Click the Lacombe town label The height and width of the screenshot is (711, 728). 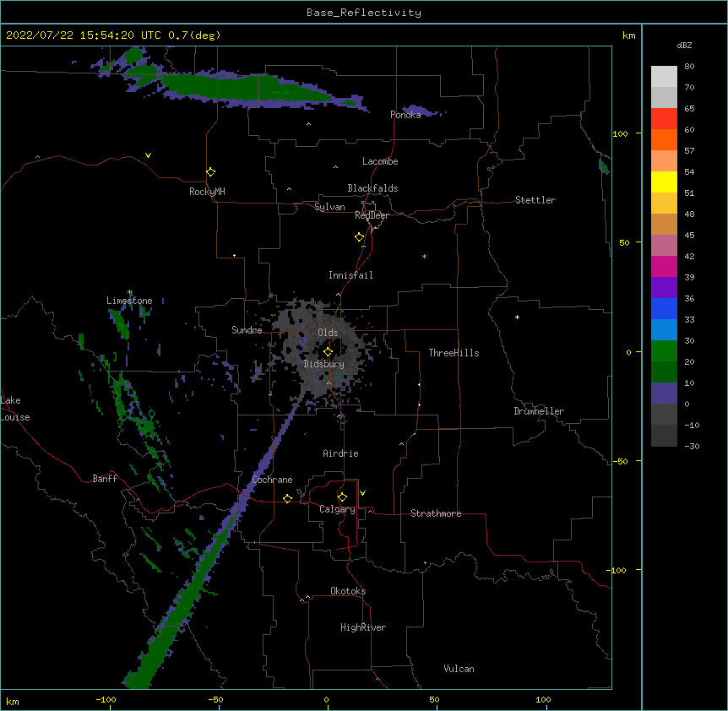pyautogui.click(x=380, y=161)
